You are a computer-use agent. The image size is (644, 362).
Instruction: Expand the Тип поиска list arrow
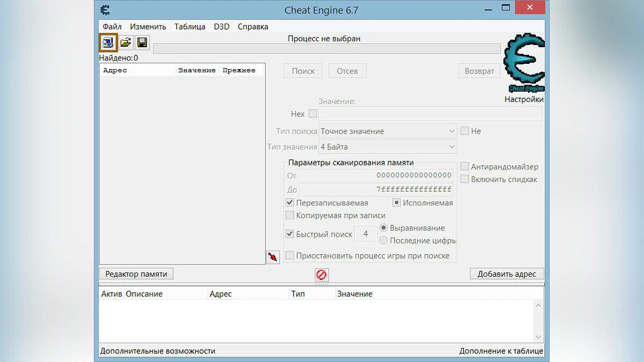pyautogui.click(x=452, y=131)
